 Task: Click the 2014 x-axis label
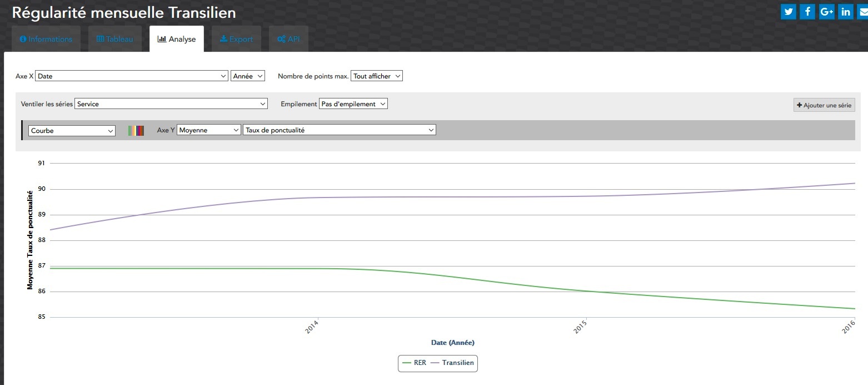pyautogui.click(x=312, y=327)
